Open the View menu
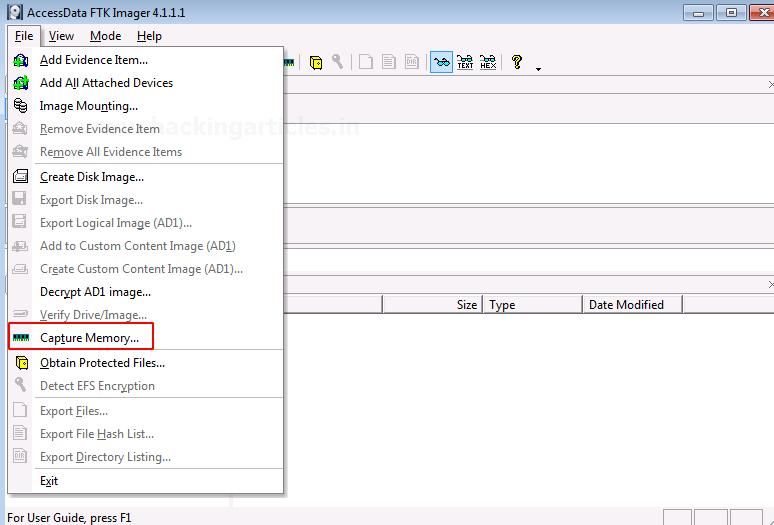This screenshot has width=774, height=525. point(61,36)
